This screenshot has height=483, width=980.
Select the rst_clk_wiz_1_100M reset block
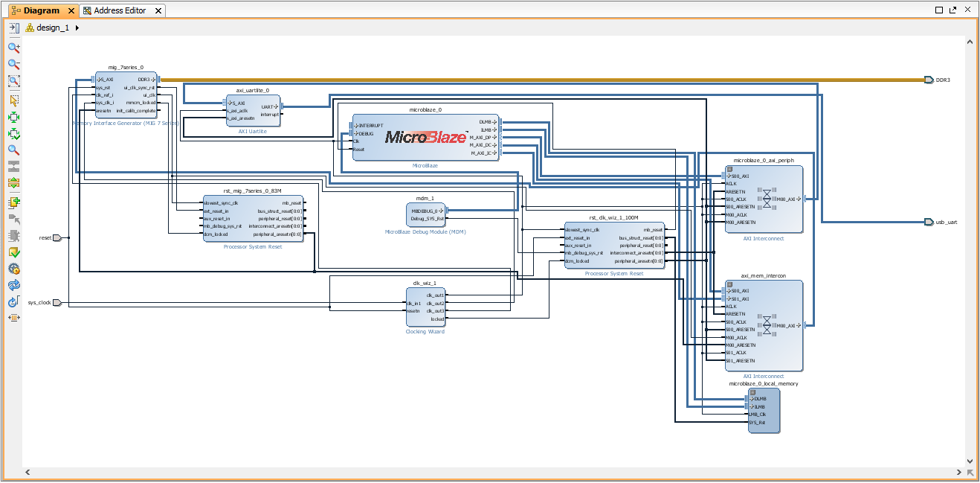click(615, 246)
